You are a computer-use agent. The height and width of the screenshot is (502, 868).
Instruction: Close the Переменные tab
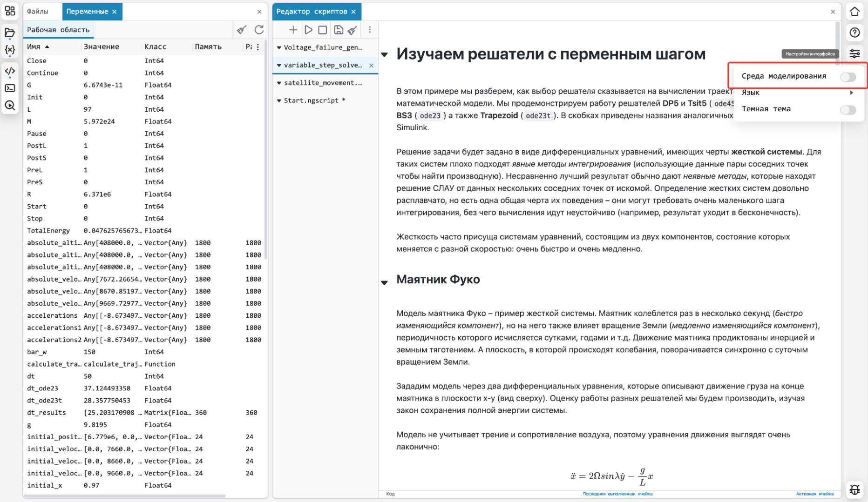coord(115,12)
